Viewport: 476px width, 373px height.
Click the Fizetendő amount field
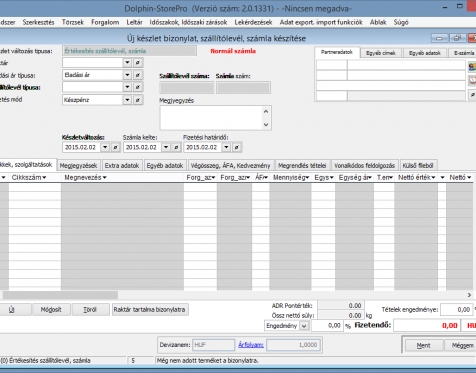click(426, 326)
